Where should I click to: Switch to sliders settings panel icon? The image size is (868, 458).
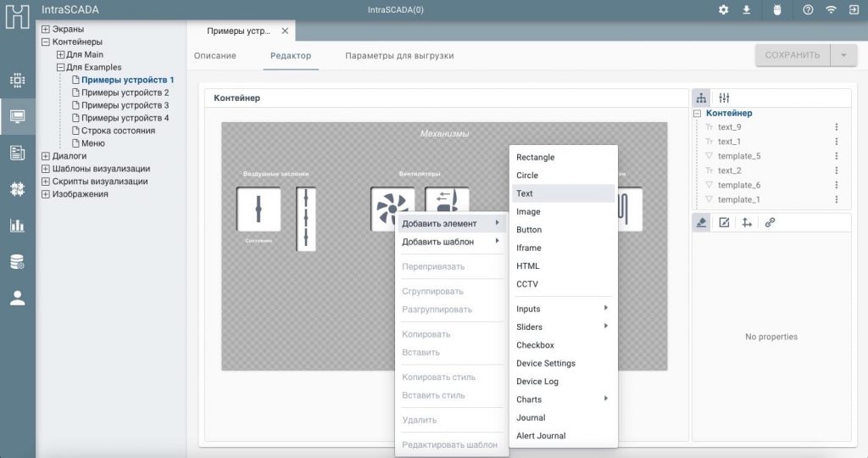tap(724, 98)
